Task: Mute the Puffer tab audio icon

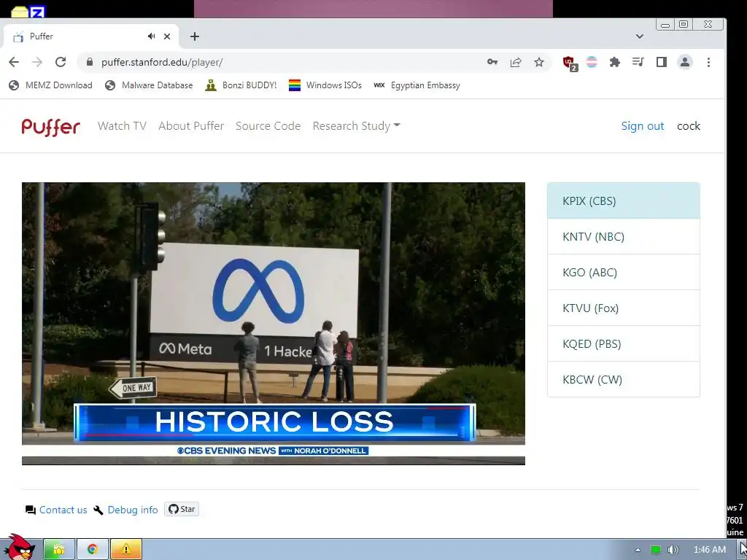Action: coord(151,36)
